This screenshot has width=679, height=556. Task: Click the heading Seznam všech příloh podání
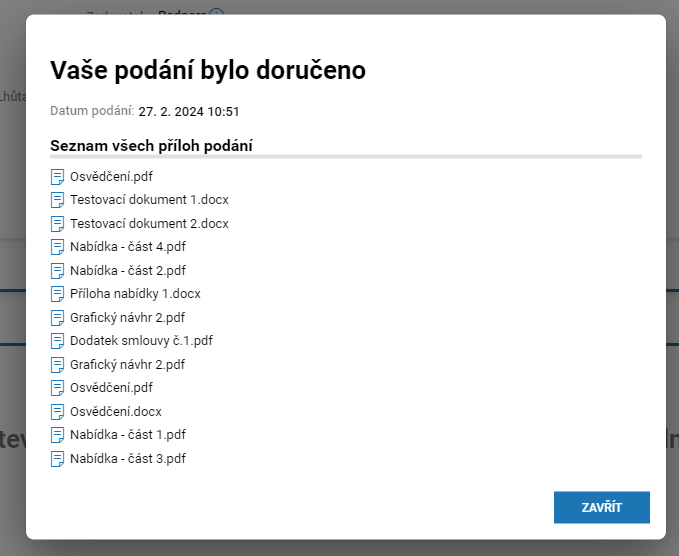[151, 146]
